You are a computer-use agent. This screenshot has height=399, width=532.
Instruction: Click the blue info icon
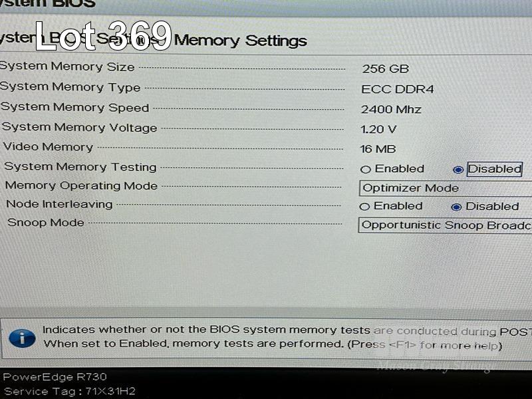[22, 338]
